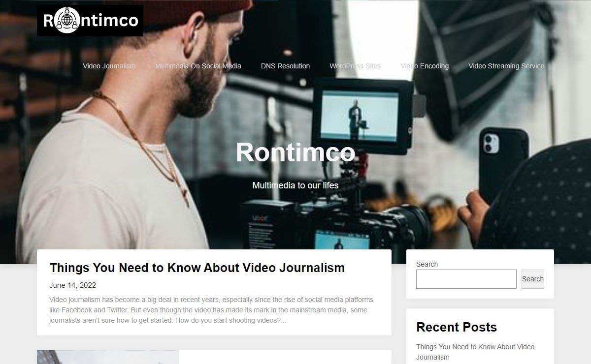Click the Search label above field
Screen dimensions: 591x364
(427, 264)
